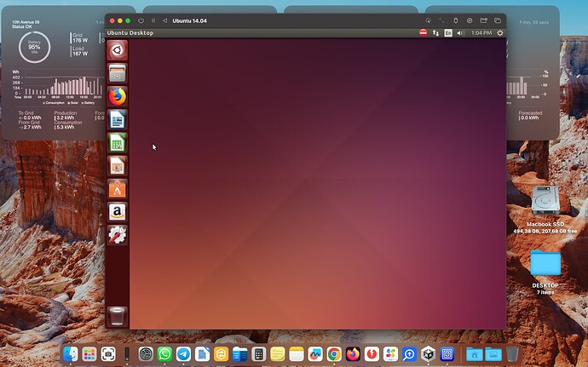The image size is (588, 367).
Task: Open the macOS Dock Trash
Action: (x=512, y=354)
